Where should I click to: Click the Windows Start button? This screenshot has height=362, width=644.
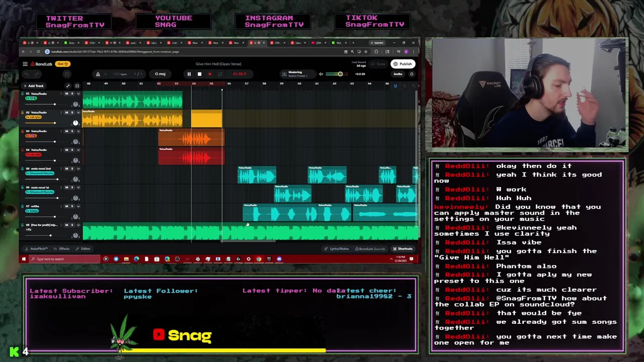[23, 259]
